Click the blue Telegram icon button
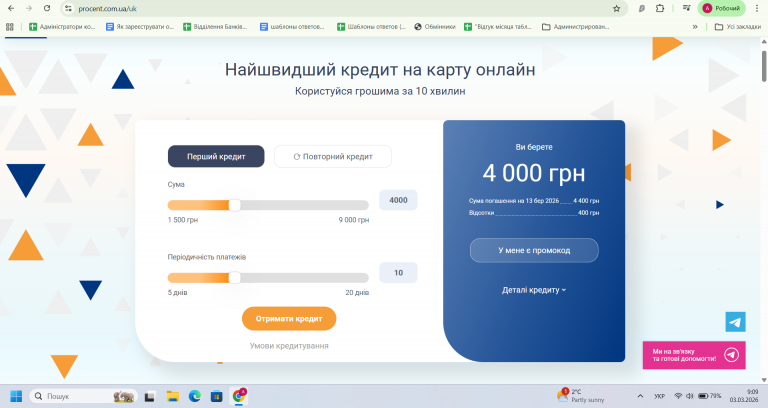Image resolution: width=768 pixels, height=408 pixels. (x=735, y=322)
